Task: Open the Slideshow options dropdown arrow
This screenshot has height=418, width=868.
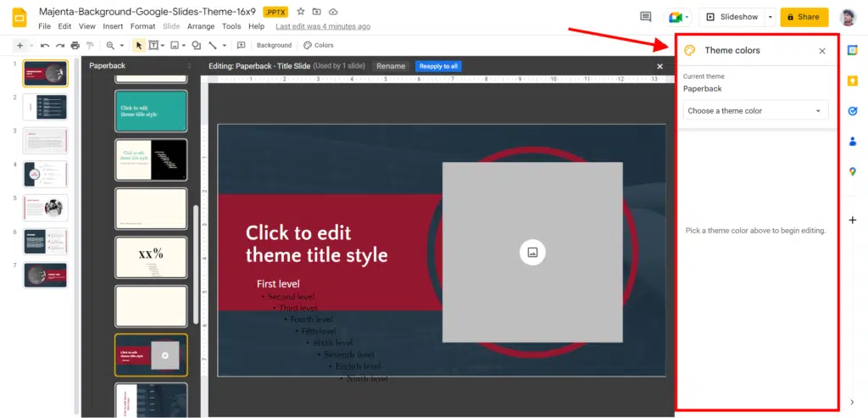Action: 770,17
